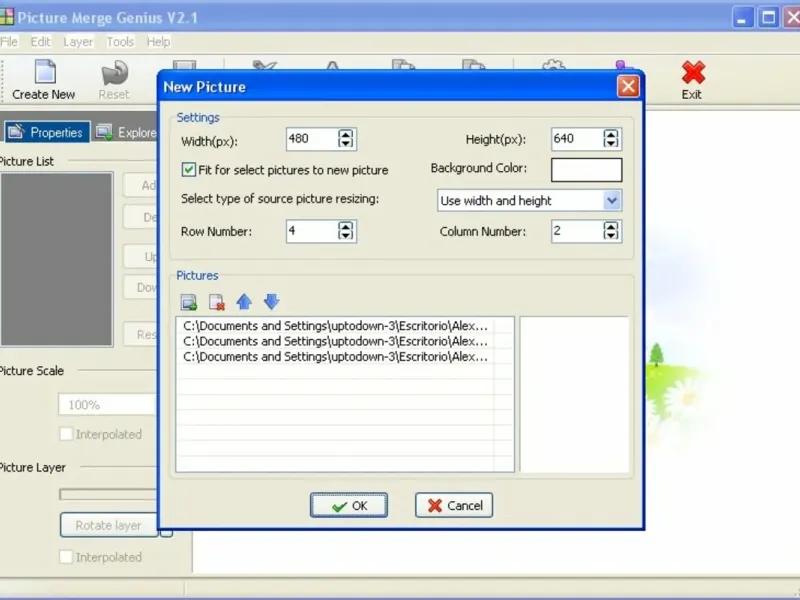Click the Cancel button
The width and height of the screenshot is (800, 600).
click(x=454, y=505)
